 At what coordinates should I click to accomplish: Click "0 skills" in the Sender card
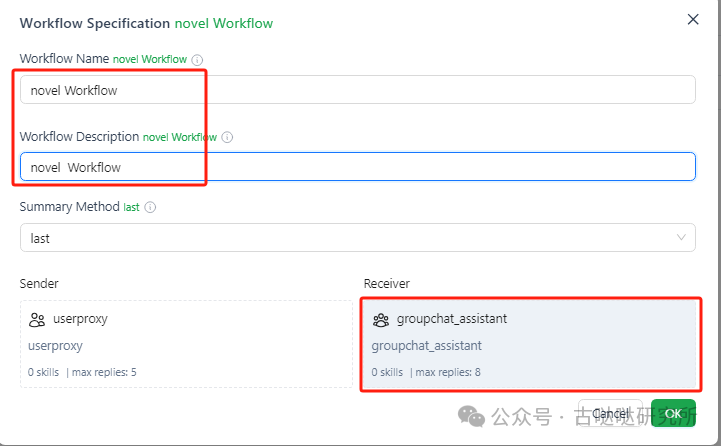click(x=45, y=372)
